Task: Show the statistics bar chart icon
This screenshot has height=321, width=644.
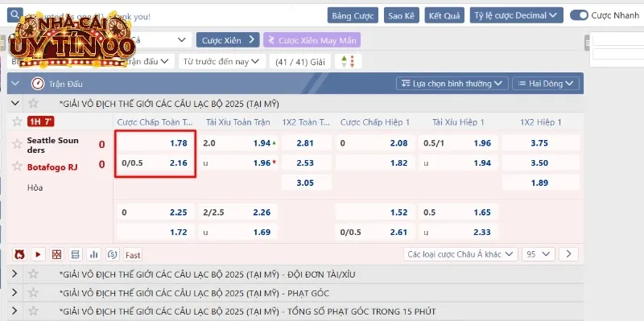Action: [94, 254]
